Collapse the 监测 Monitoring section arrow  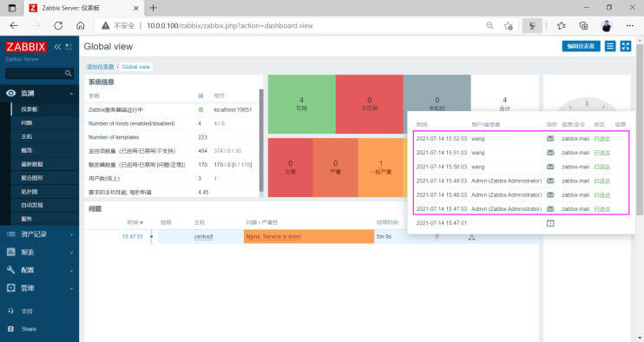point(71,94)
